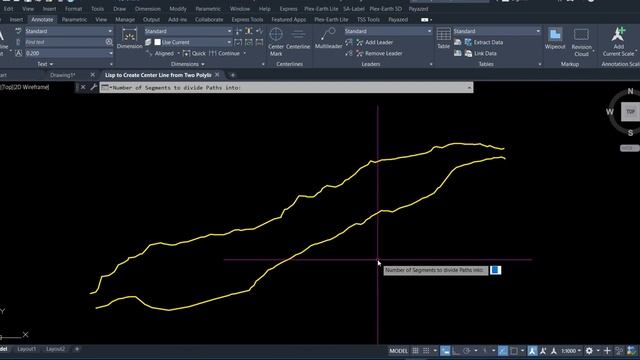The image size is (640, 360).
Task: Click the Find text input field
Action: pyautogui.click(x=64, y=42)
